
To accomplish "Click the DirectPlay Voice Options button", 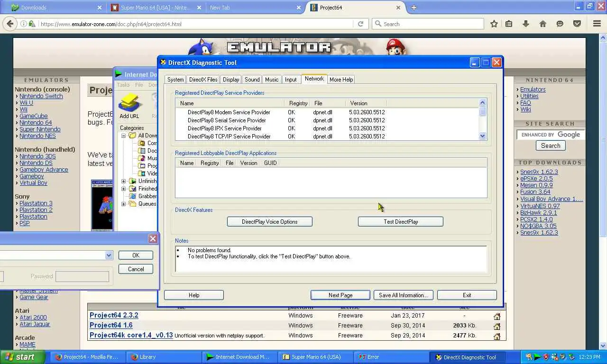I will pyautogui.click(x=269, y=222).
